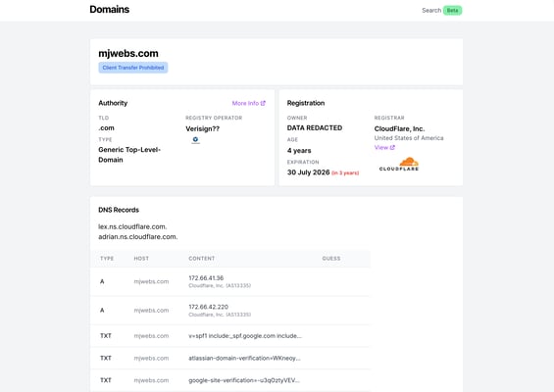This screenshot has width=554, height=392.
Task: Click the TXT type cell of the google-site row
Action: [x=106, y=380]
